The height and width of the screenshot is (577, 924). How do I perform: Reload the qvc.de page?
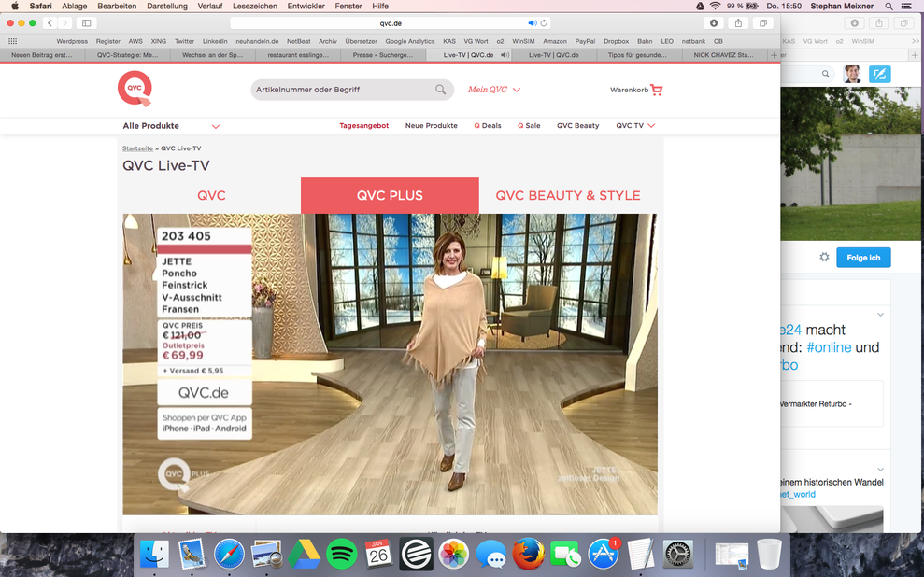click(x=544, y=23)
